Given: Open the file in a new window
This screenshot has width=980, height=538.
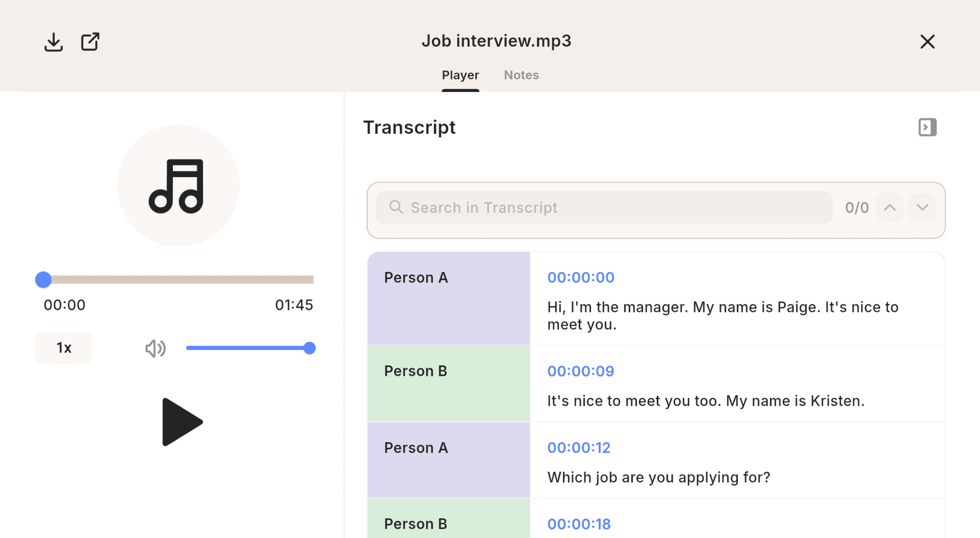Looking at the screenshot, I should click(x=90, y=42).
